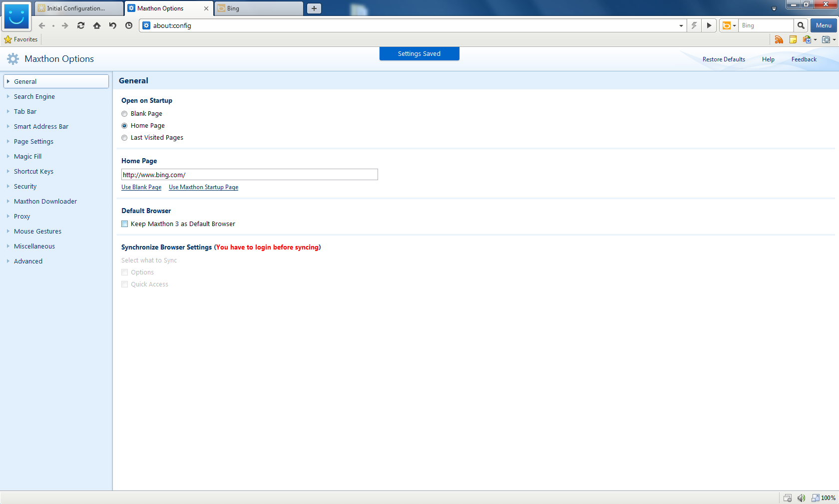
Task: Click the Home Page URL input field
Action: (x=249, y=175)
